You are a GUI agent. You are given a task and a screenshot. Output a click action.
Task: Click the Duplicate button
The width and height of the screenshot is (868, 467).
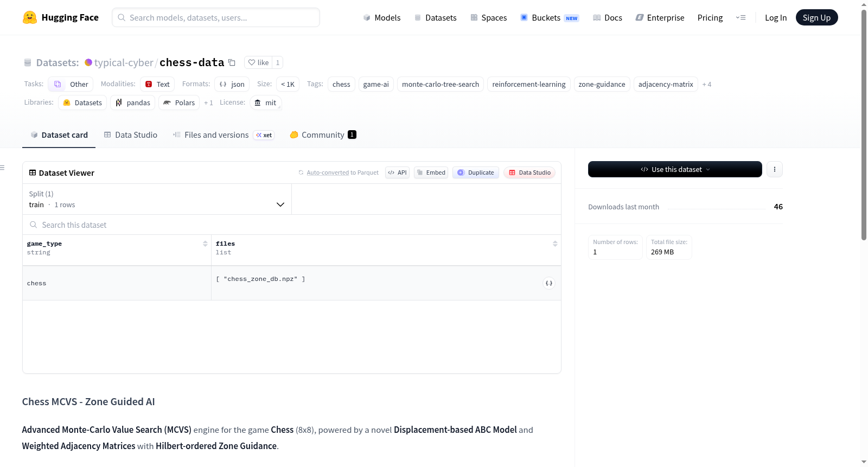tap(476, 172)
